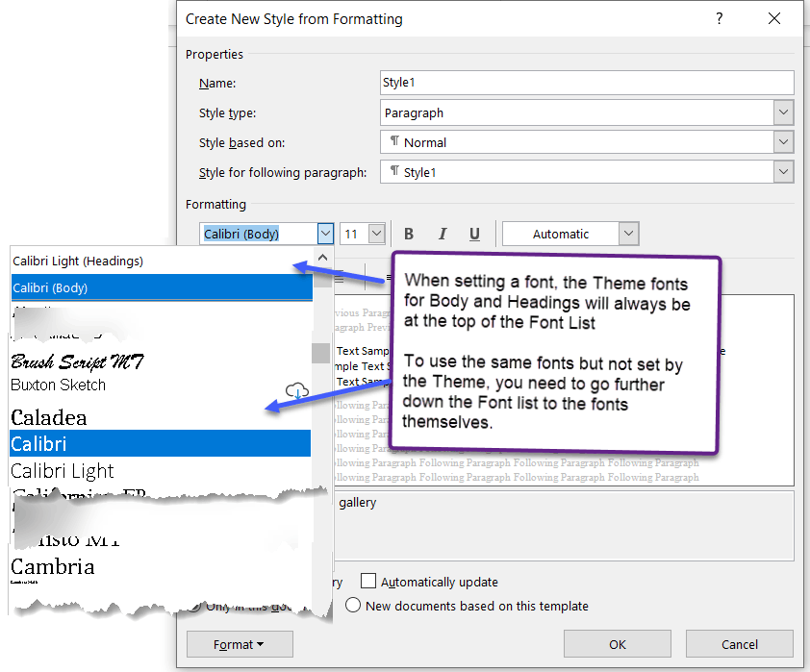Screen dimensions: 810x672
Task: Select New documents based on this template
Action: (353, 606)
